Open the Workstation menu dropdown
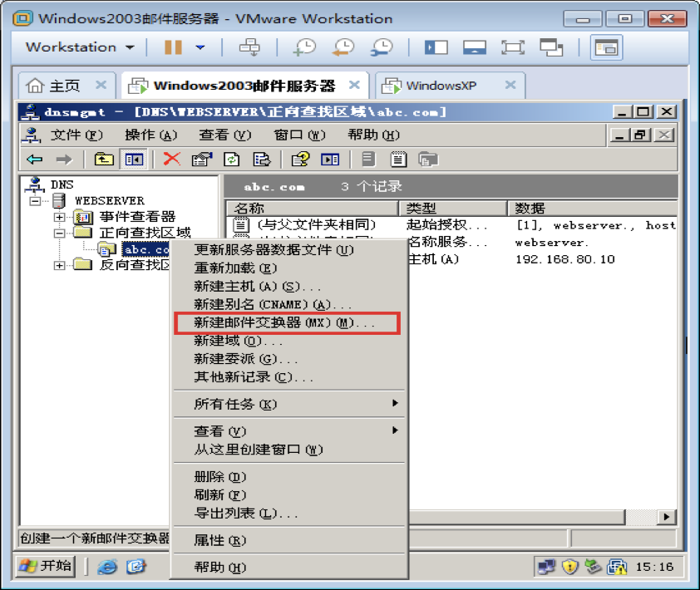Image resolution: width=700 pixels, height=590 pixels. point(80,47)
